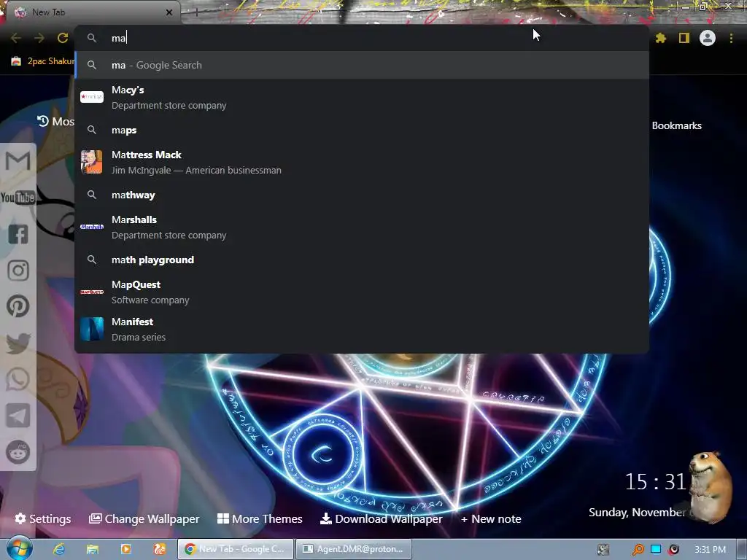Open the Gmail shortcut in sidebar
The image size is (747, 560).
18,161
